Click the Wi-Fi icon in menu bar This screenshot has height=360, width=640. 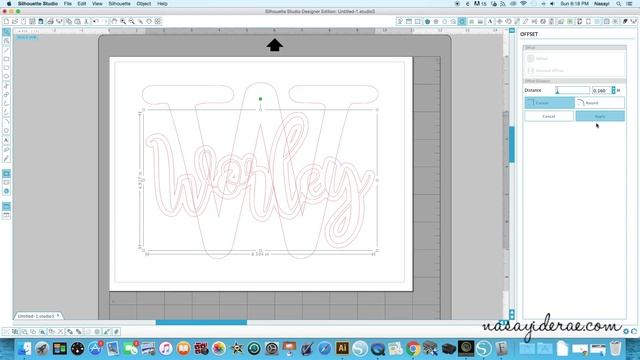tap(523, 4)
